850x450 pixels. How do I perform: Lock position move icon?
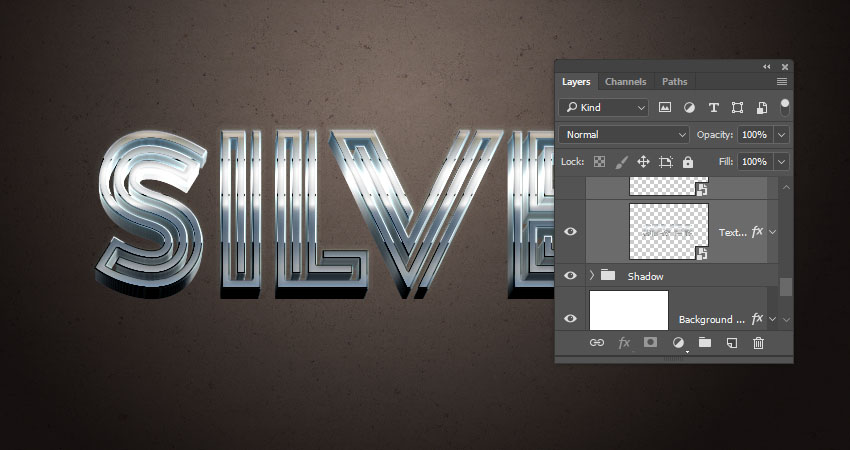click(x=643, y=162)
